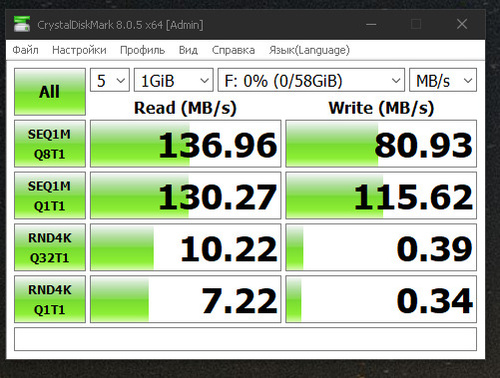Open the drive selector showing F: 0%

pyautogui.click(x=311, y=80)
